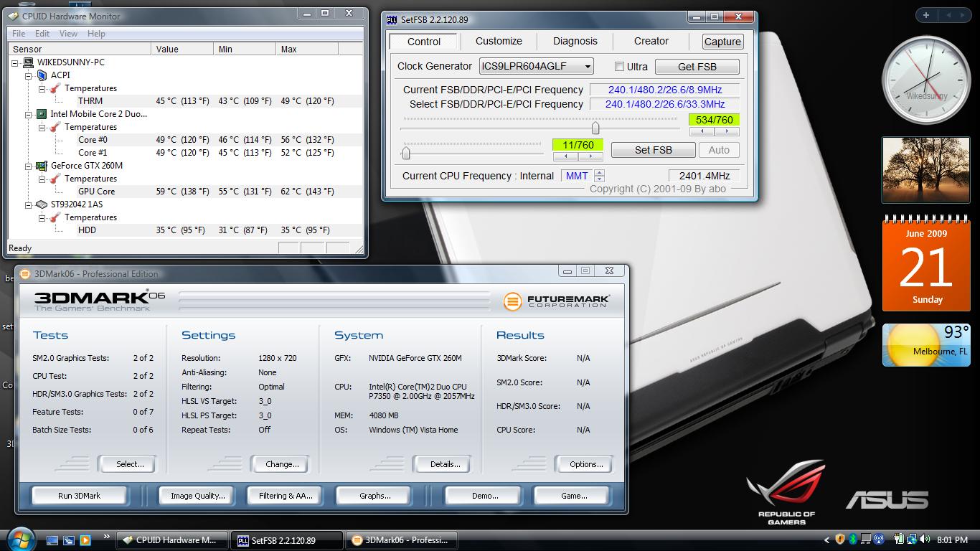980x551 pixels.
Task: Click the slideshow photo gadget of tree sunset
Action: (925, 170)
